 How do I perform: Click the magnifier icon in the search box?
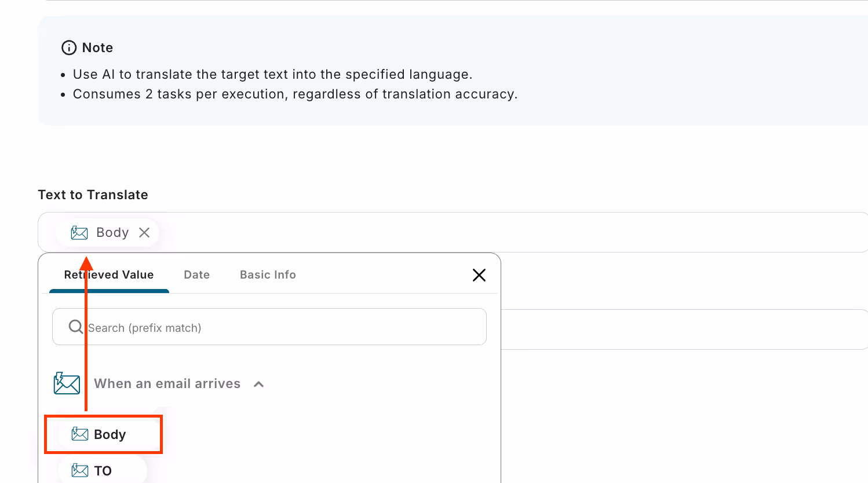click(x=76, y=327)
